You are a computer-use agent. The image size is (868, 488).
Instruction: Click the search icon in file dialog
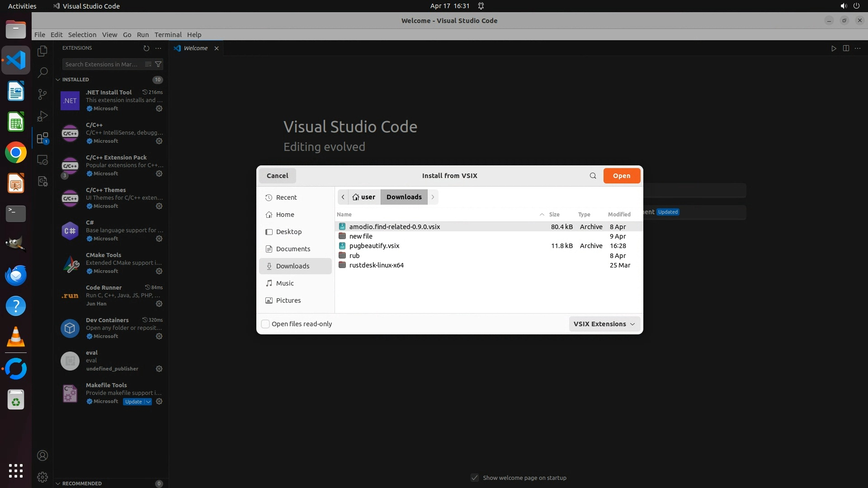(593, 176)
